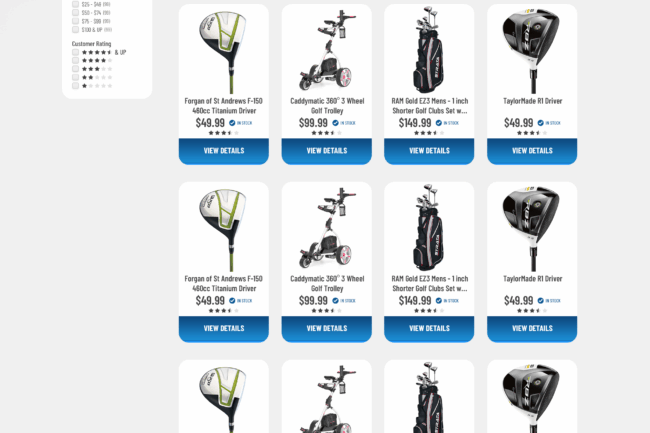Filter by four-star customer rating
650x433 pixels.
pyautogui.click(x=75, y=60)
